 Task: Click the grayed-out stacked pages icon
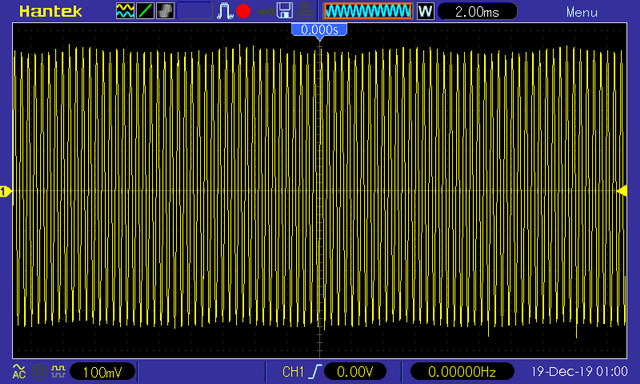point(165,11)
